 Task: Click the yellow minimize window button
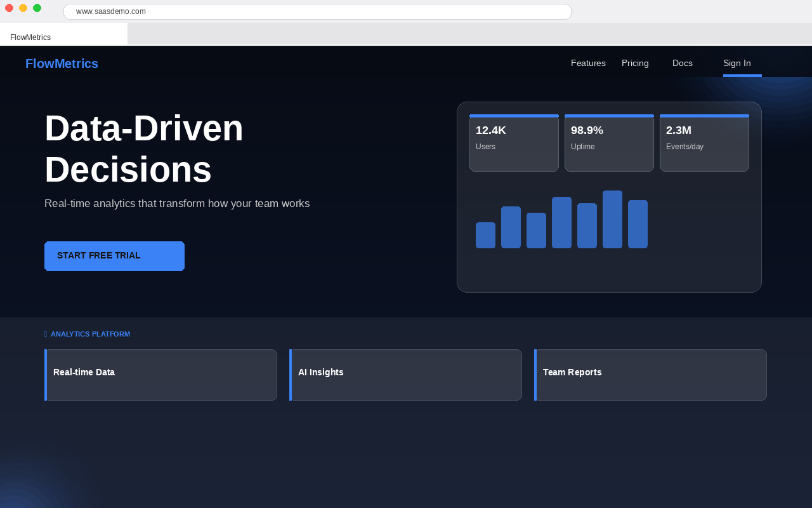pos(23,8)
